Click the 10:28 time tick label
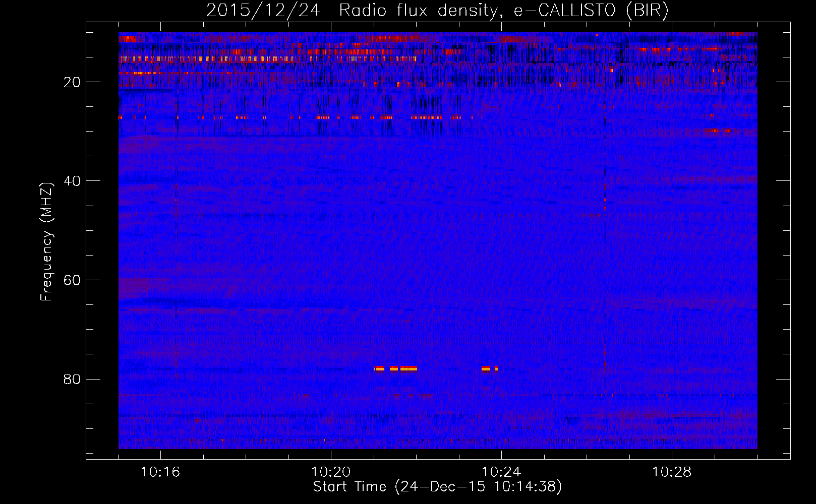Image resolution: width=816 pixels, height=504 pixels. (x=672, y=472)
